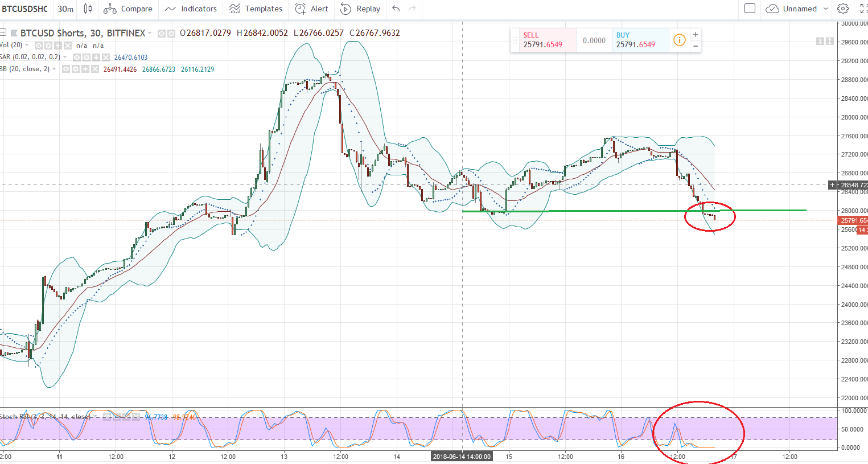Hide the Vol (20) indicator
This screenshot has height=464, width=868.
(39, 46)
